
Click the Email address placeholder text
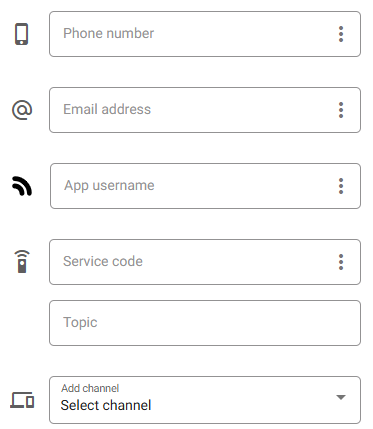coord(107,109)
